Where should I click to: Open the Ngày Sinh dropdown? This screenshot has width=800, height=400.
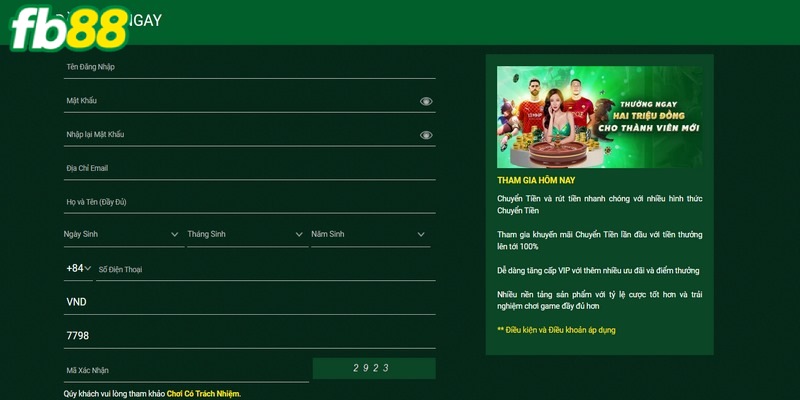[x=122, y=234]
